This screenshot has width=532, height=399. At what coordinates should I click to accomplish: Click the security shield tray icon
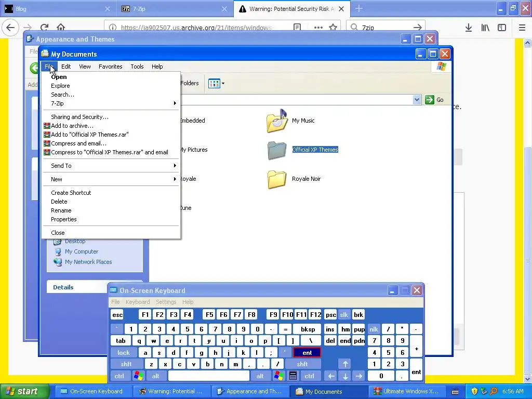[474, 391]
